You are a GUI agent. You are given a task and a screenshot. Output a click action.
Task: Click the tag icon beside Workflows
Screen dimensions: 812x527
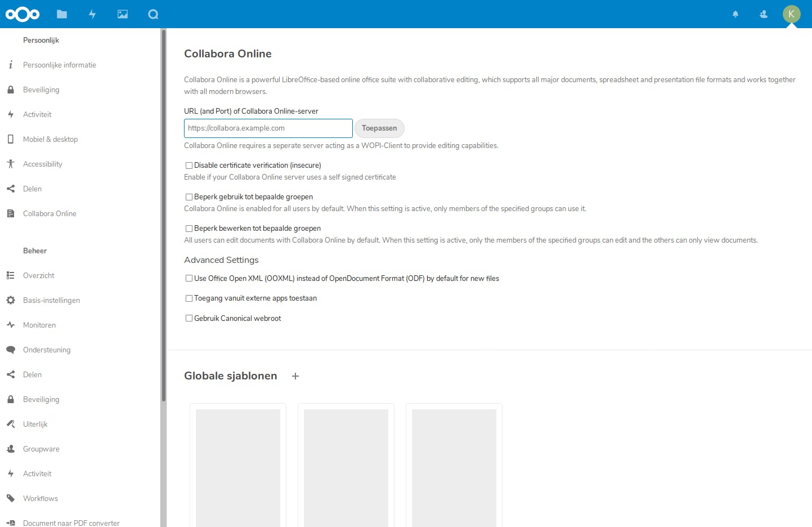11,498
